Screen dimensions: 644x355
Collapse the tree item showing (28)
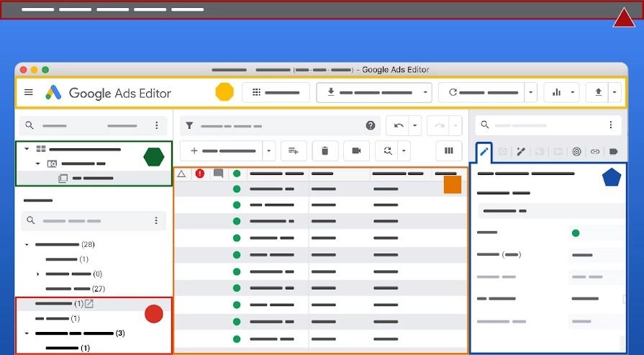(27, 245)
